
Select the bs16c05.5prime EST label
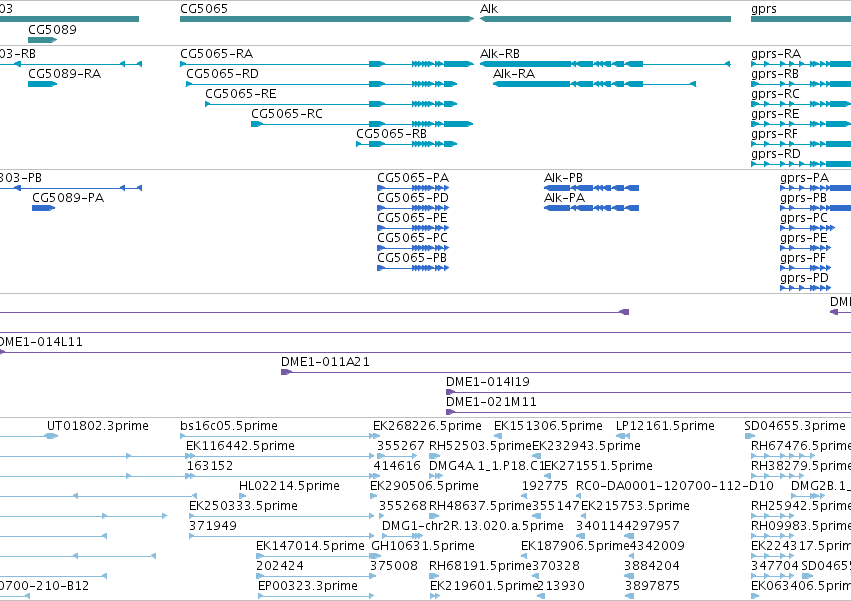(x=229, y=426)
